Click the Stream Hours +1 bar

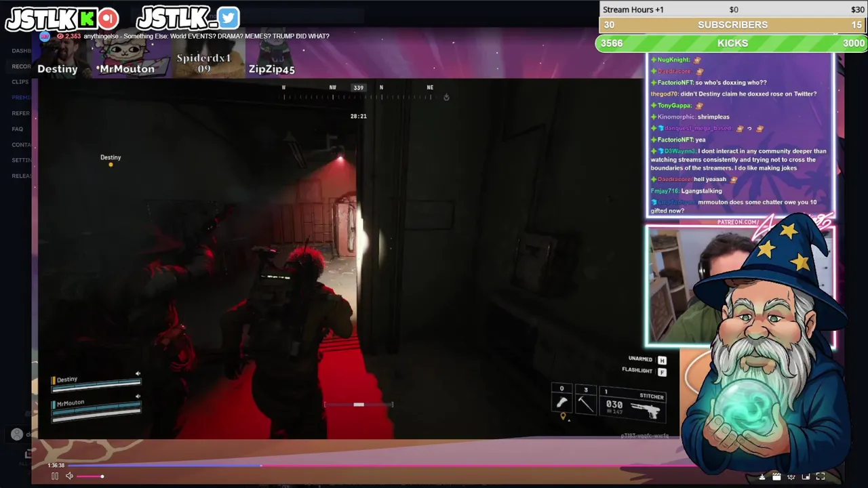pyautogui.click(x=733, y=9)
